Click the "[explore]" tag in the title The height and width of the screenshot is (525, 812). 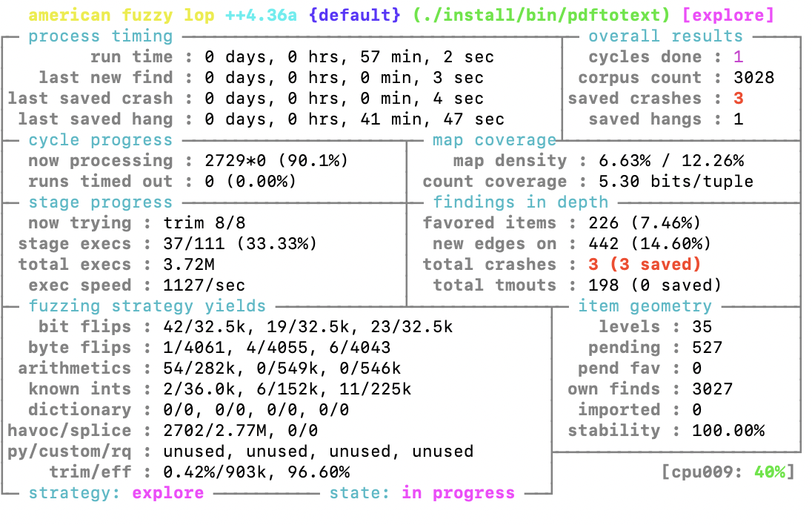tap(728, 15)
